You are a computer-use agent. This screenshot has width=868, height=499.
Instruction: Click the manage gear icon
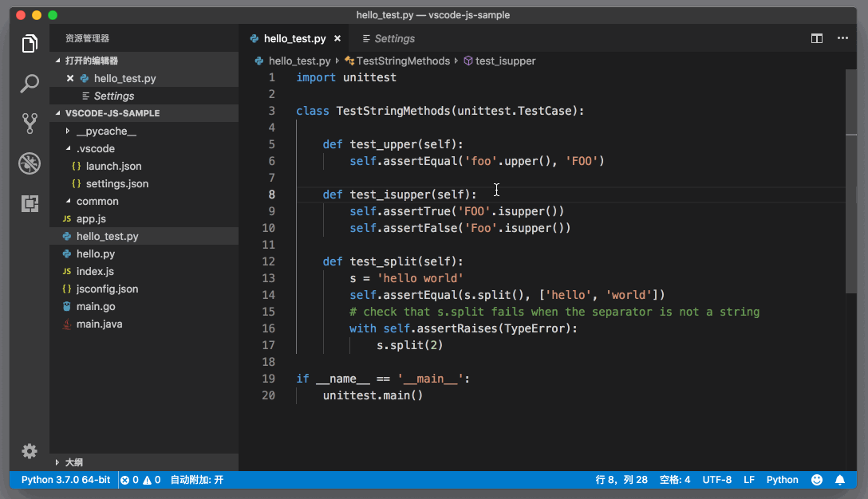(30, 451)
